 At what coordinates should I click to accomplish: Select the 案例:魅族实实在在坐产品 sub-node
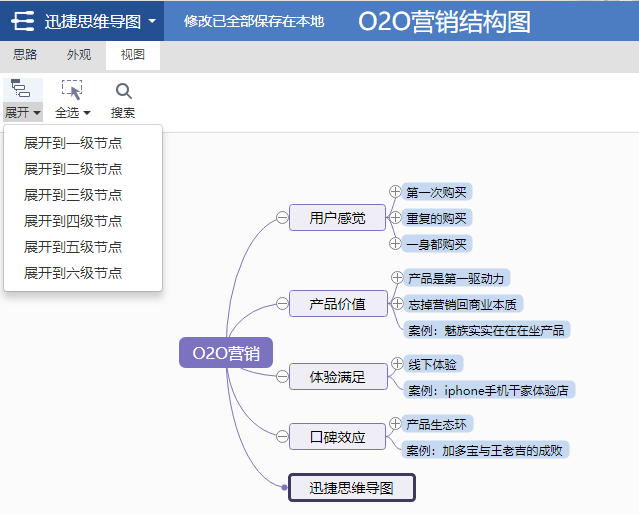pyautogui.click(x=487, y=330)
